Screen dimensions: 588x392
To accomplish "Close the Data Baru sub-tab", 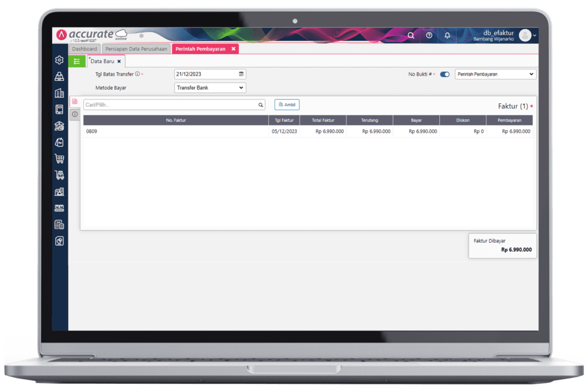I will point(119,61).
